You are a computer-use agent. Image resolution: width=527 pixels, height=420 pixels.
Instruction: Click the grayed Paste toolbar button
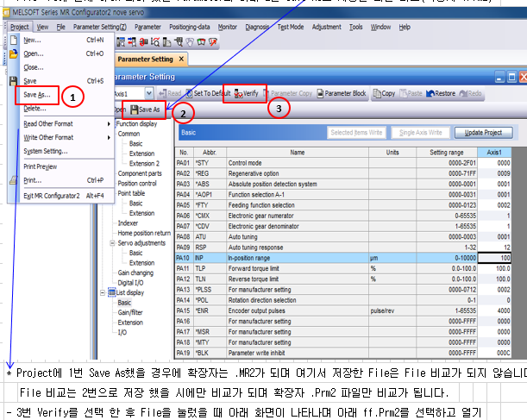click(411, 93)
